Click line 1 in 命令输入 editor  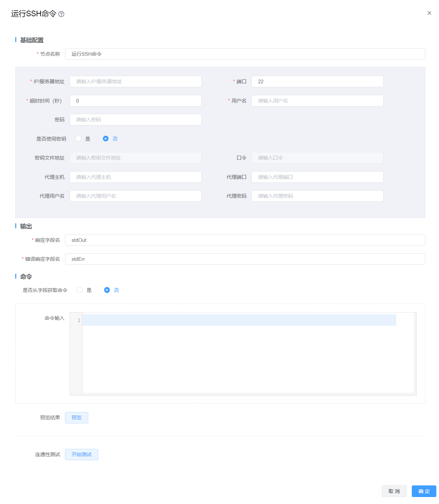point(239,320)
